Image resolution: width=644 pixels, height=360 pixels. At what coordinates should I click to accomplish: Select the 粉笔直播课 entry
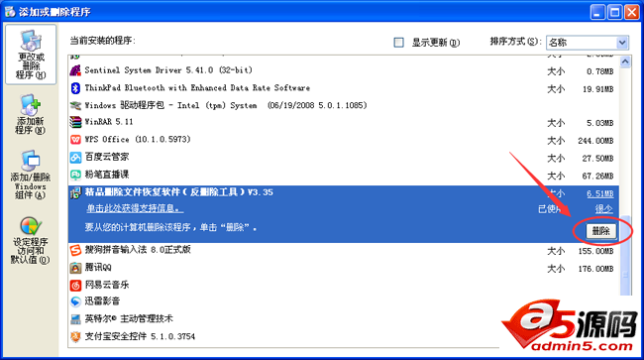[344, 176]
